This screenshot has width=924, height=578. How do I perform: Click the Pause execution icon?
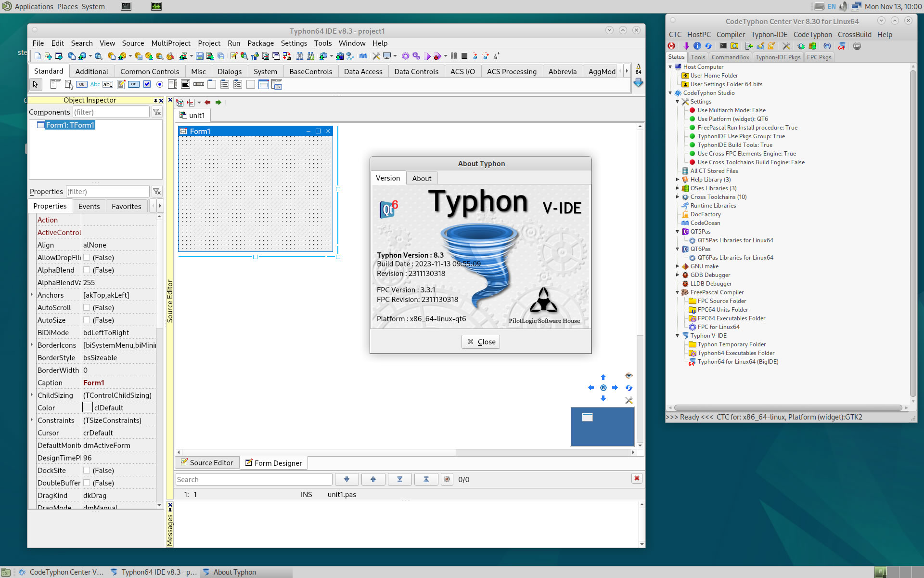coord(453,56)
